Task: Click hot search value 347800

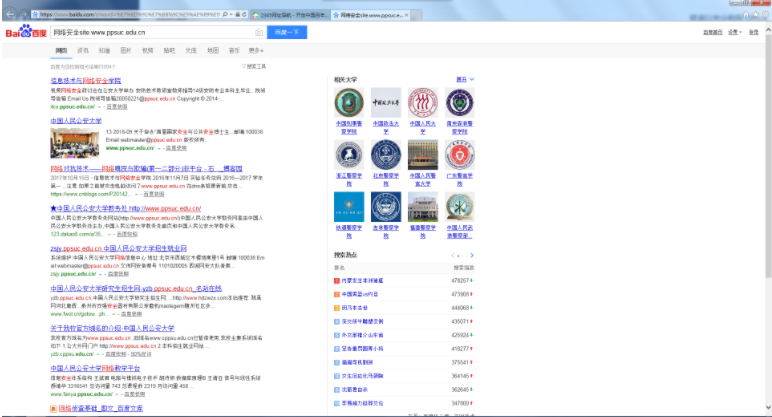Action: [460, 403]
